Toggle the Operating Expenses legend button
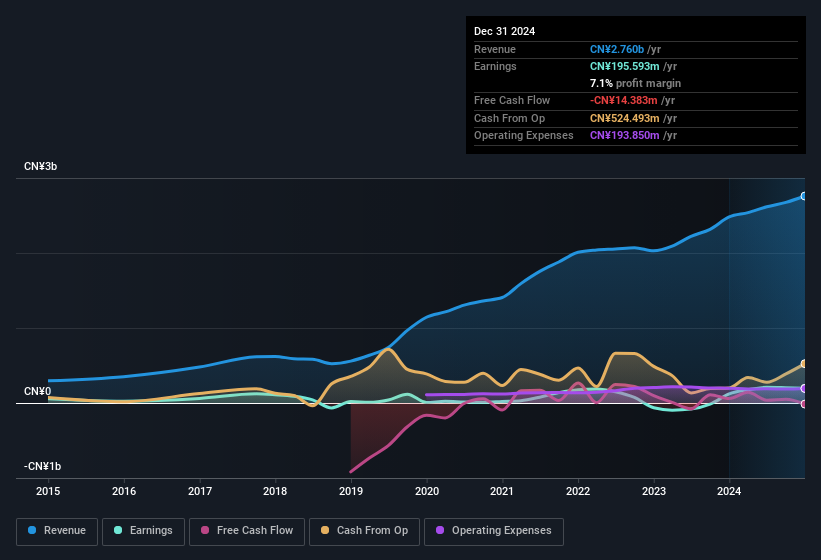This screenshot has width=821, height=560. point(494,531)
